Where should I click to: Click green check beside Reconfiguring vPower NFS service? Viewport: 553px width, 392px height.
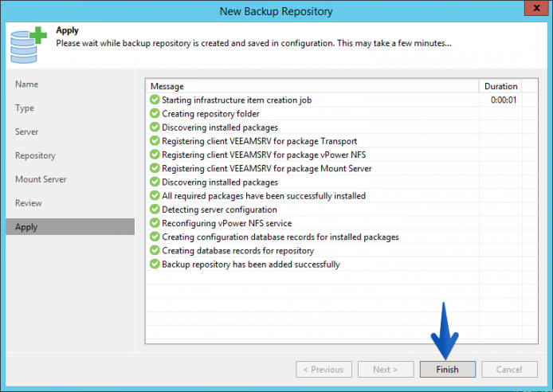pyautogui.click(x=155, y=223)
